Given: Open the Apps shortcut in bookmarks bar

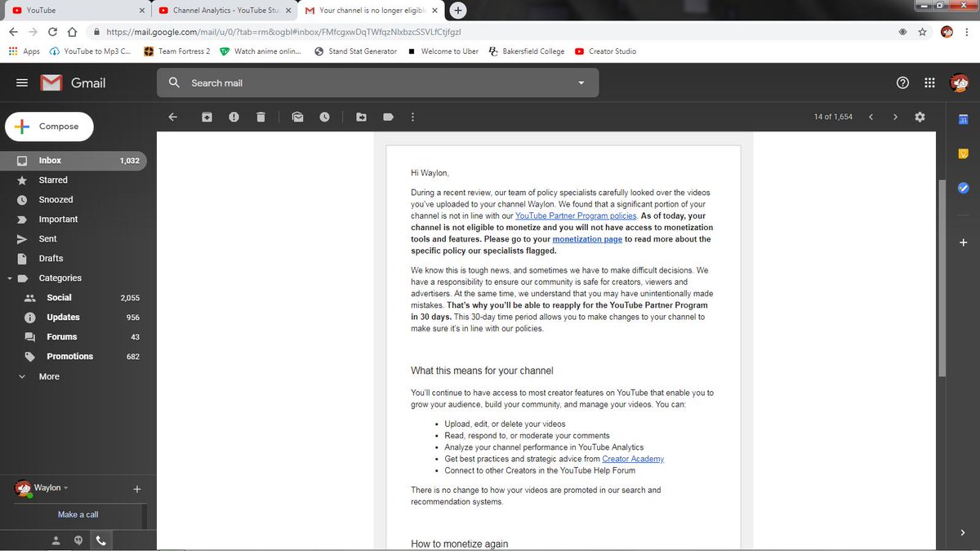Looking at the screenshot, I should [x=24, y=51].
